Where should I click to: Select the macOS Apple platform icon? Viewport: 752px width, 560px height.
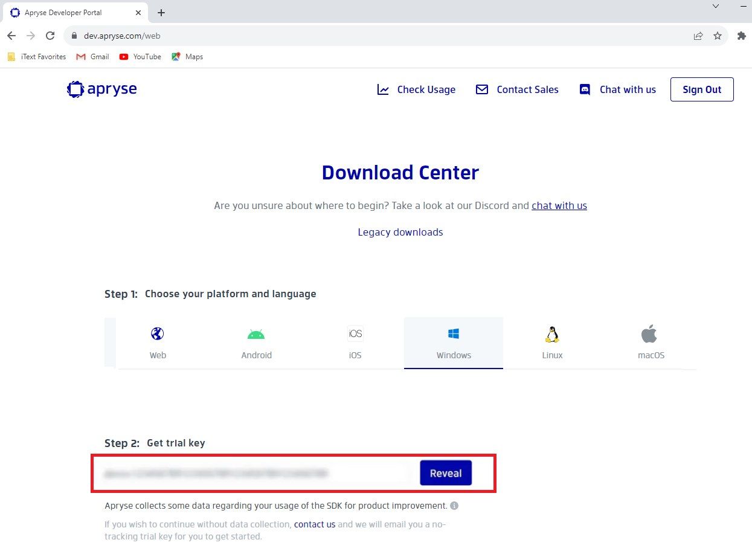point(650,333)
